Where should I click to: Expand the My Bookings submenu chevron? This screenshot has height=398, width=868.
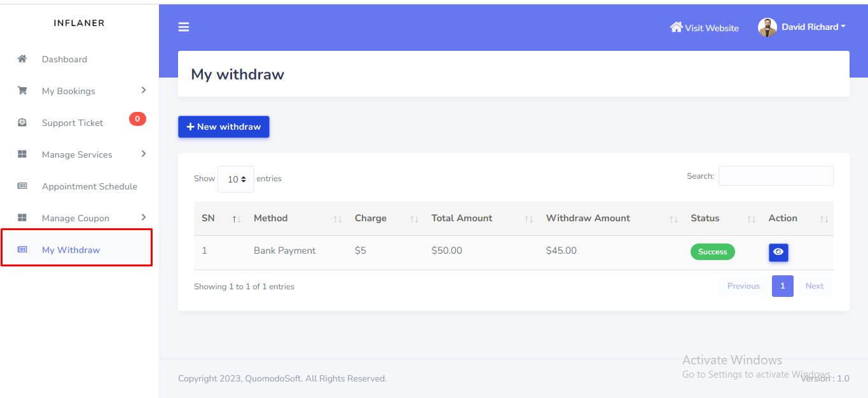pos(144,90)
